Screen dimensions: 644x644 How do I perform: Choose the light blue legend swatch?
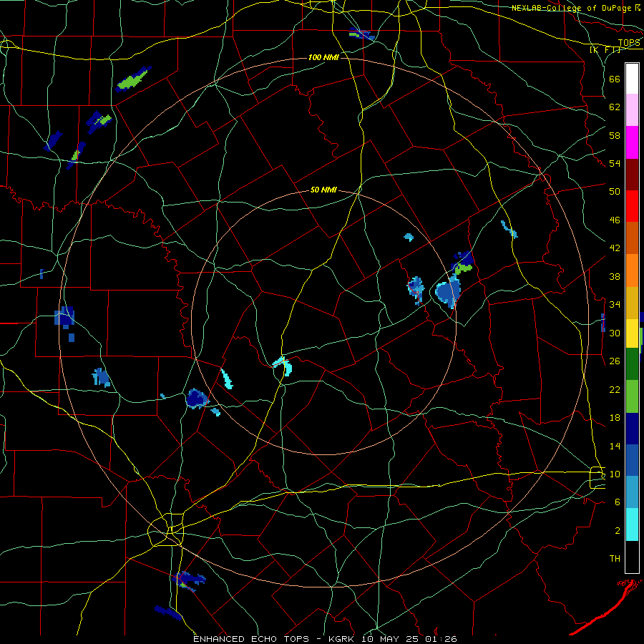point(632,492)
